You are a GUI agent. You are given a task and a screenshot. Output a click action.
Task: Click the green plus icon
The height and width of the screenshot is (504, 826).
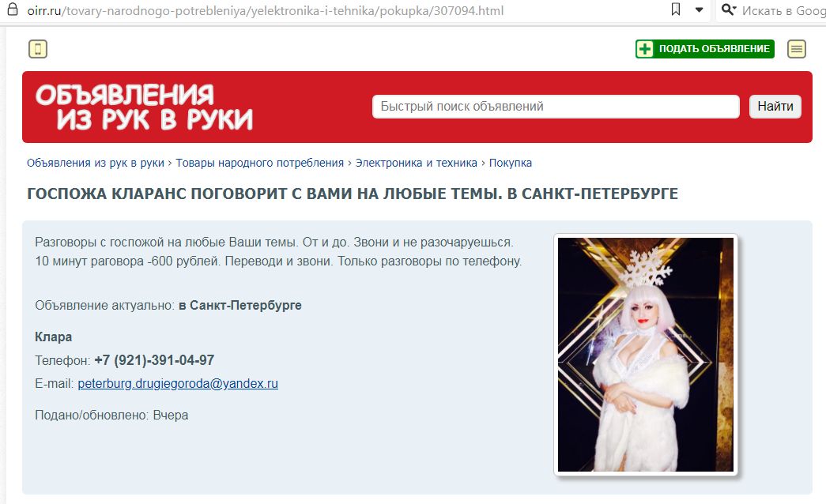pyautogui.click(x=645, y=49)
